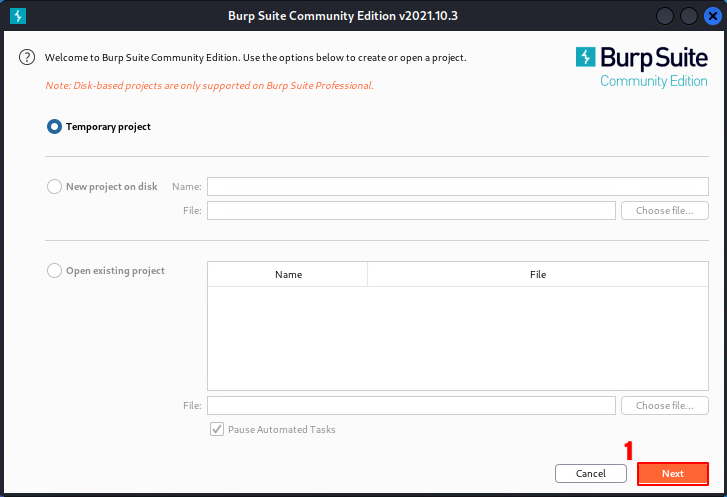Click the help question mark icon
The width and height of the screenshot is (727, 497).
point(27,57)
